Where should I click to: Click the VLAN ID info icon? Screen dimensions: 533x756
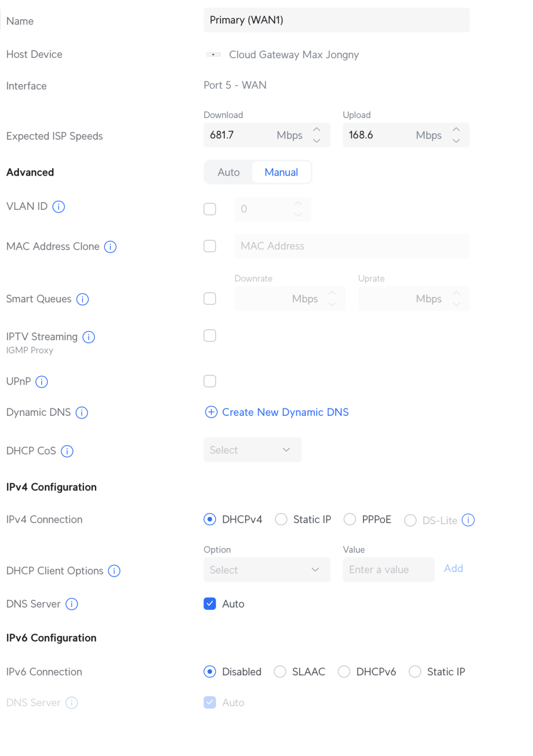point(59,206)
